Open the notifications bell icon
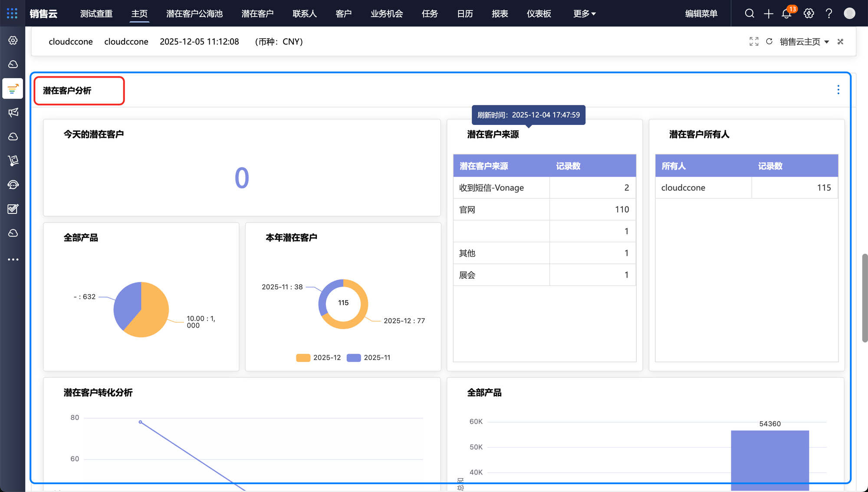The width and height of the screenshot is (868, 492). coord(786,13)
